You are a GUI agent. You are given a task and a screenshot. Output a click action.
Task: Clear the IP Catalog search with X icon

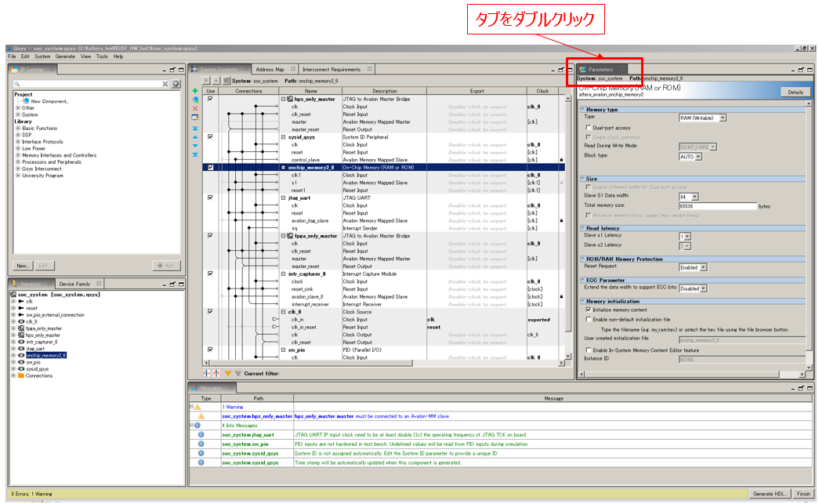(x=165, y=84)
